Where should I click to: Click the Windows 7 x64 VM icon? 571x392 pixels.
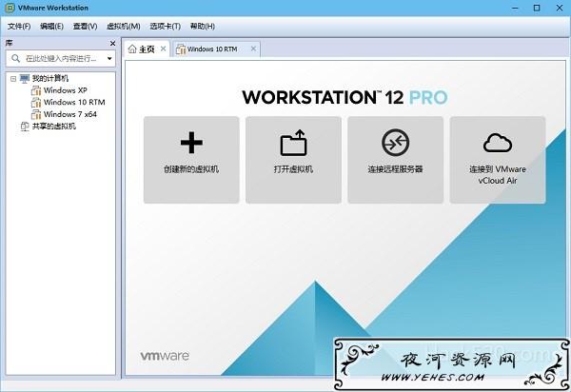36,114
